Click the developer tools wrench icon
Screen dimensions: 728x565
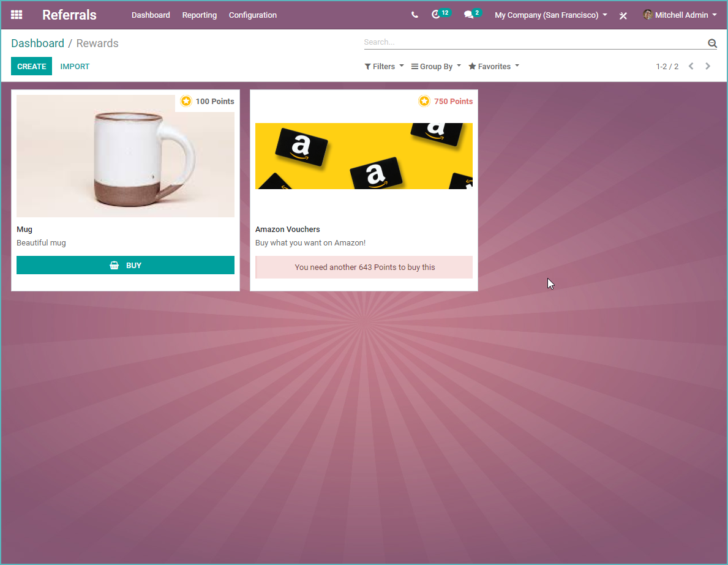tap(623, 15)
